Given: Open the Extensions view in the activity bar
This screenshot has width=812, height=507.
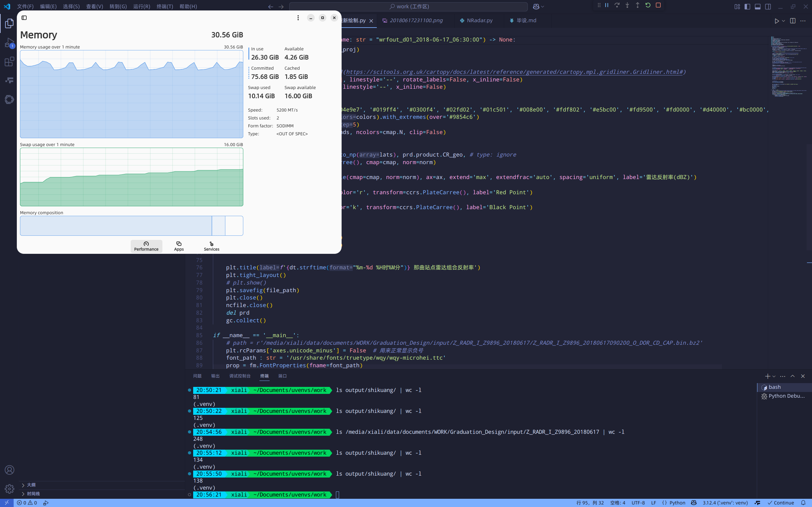Looking at the screenshot, I should pyautogui.click(x=10, y=62).
